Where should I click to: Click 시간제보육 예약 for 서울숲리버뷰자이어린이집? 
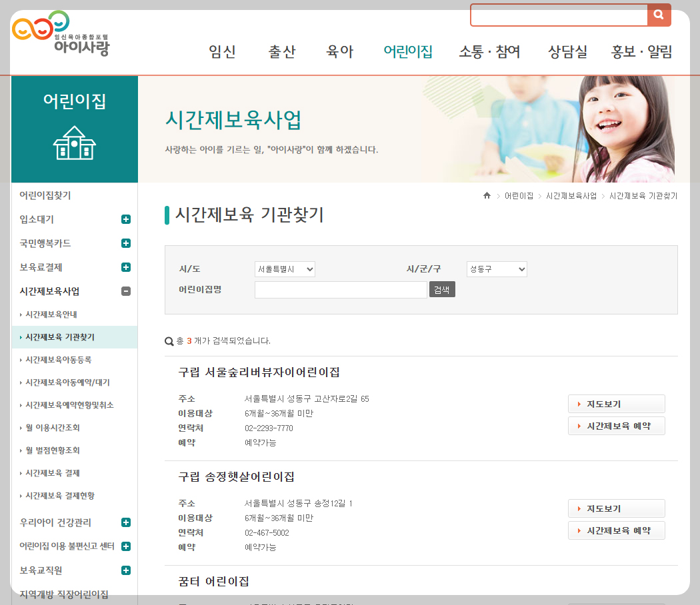click(x=617, y=426)
